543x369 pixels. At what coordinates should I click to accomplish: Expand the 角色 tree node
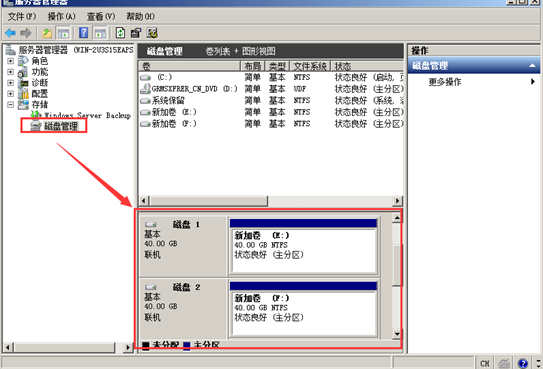point(10,61)
